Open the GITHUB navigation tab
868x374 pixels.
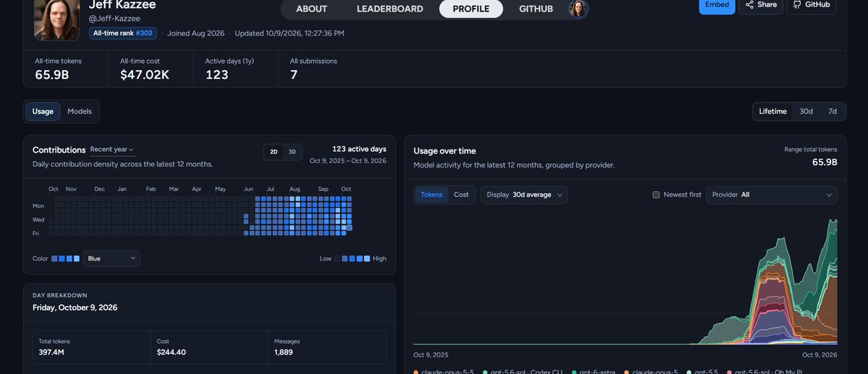point(536,9)
